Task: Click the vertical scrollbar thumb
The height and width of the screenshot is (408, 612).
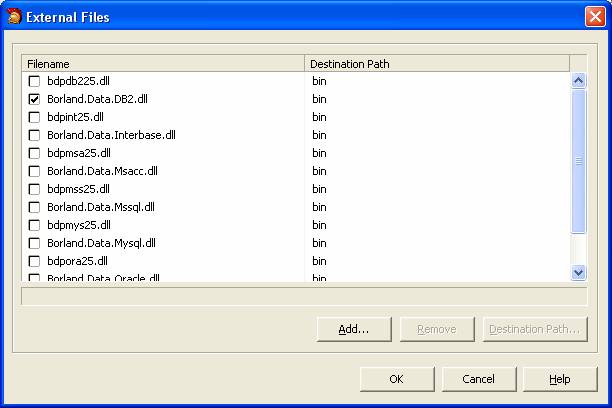Action: [578, 161]
